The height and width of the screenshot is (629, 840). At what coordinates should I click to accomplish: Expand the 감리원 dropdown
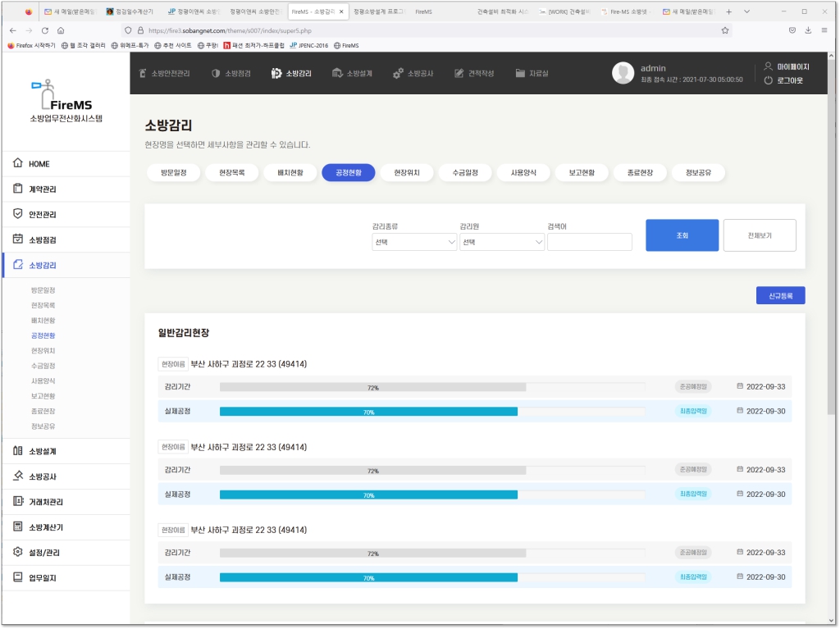click(x=501, y=242)
